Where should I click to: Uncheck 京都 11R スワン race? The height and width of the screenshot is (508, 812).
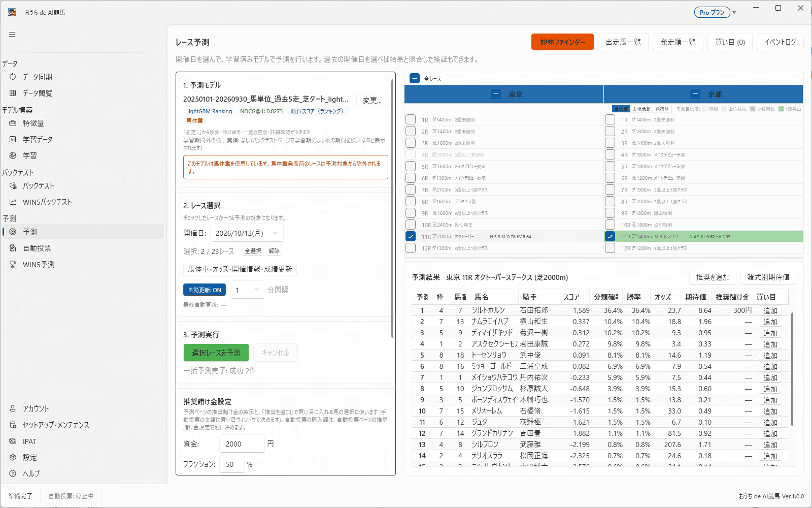point(610,237)
